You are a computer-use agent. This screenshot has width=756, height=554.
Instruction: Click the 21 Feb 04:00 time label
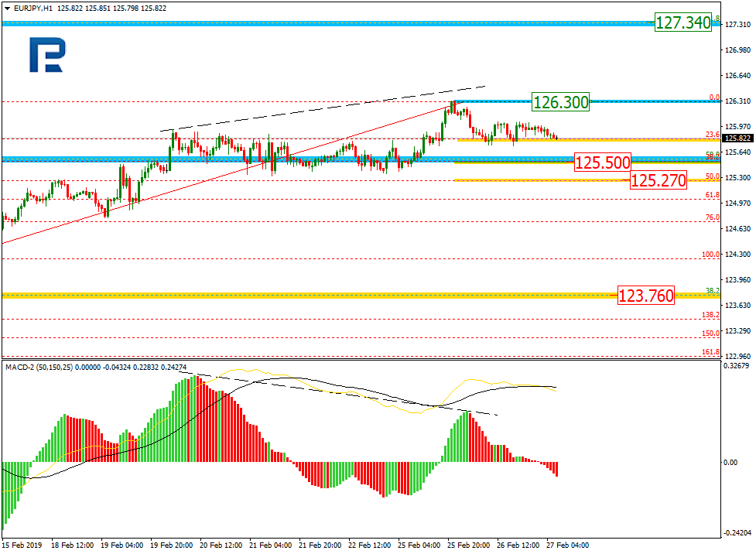(x=271, y=545)
